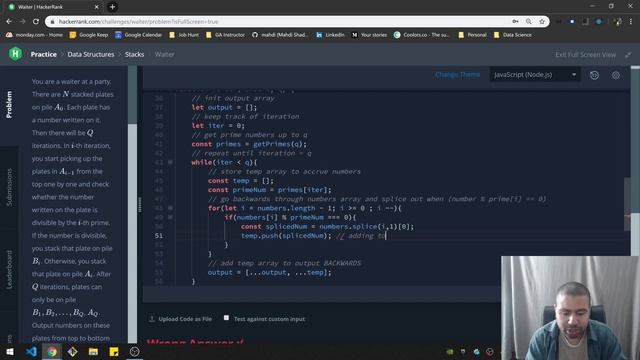640x360 pixels.
Task: Open the Coolors.co bookmark
Action: [x=422, y=35]
